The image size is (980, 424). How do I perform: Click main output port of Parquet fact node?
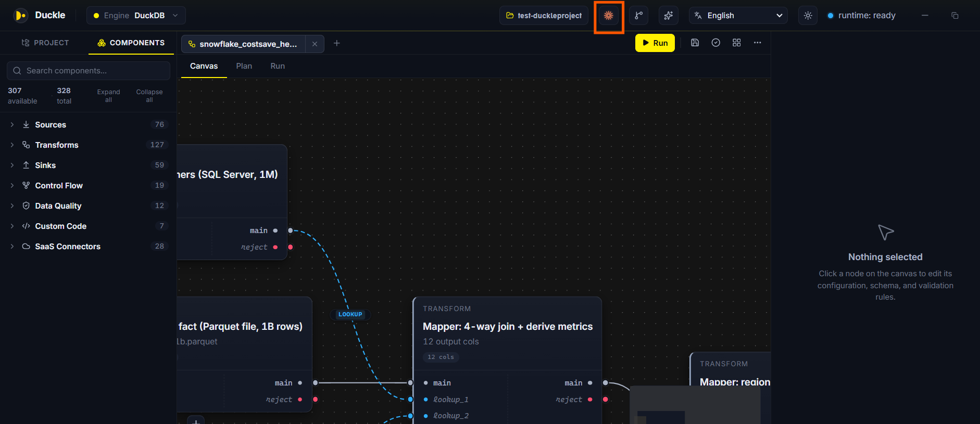315,383
